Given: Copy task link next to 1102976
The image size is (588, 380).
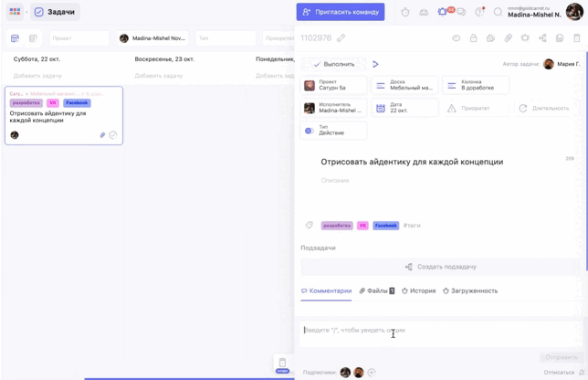Looking at the screenshot, I should (341, 38).
